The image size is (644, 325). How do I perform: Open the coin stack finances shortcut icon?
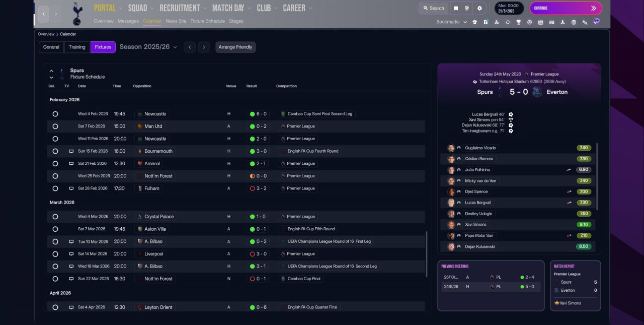pyautogui.click(x=574, y=22)
